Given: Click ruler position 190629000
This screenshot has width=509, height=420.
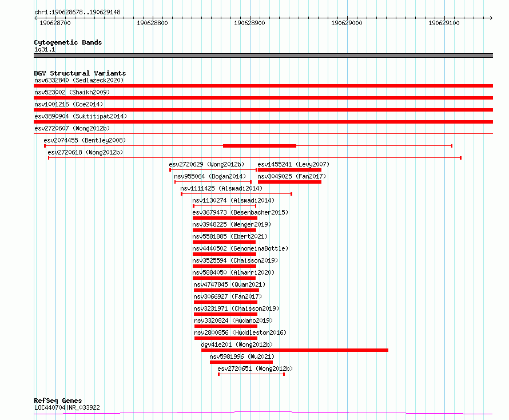Looking at the screenshot, I should coord(347,23).
